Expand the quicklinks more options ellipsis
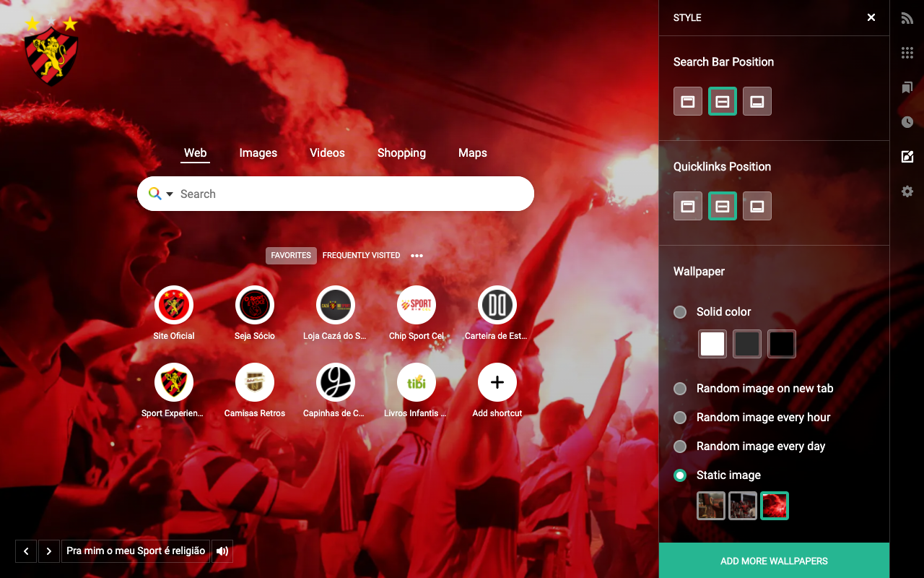The height and width of the screenshot is (578, 924). pyautogui.click(x=417, y=255)
